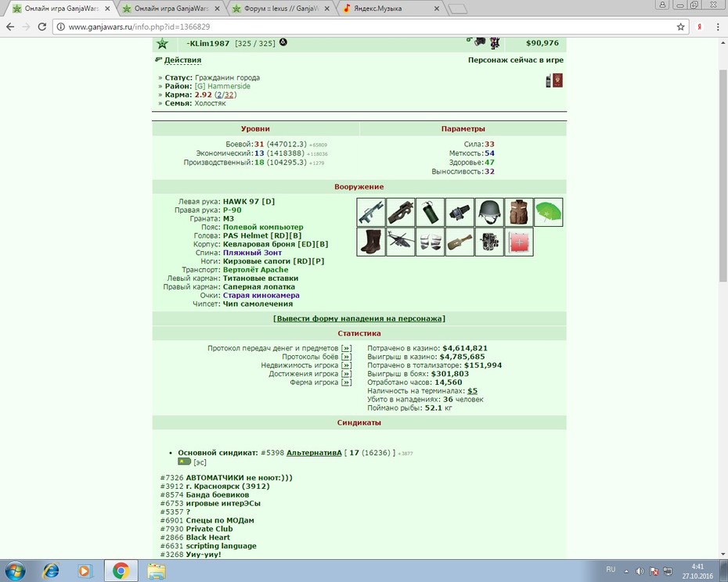
Task: Reload the page with the refresh button
Action: tap(41, 27)
